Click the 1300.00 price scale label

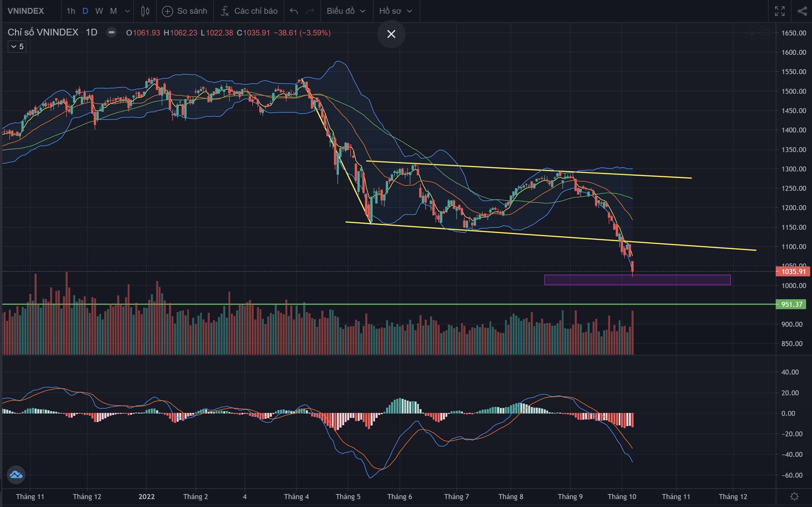(794, 169)
